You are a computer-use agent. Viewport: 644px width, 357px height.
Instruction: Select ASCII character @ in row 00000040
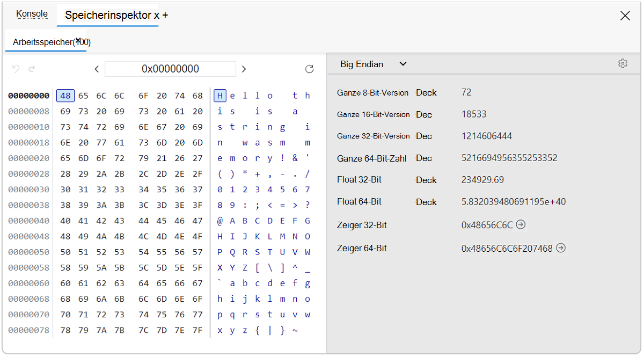[220, 221]
